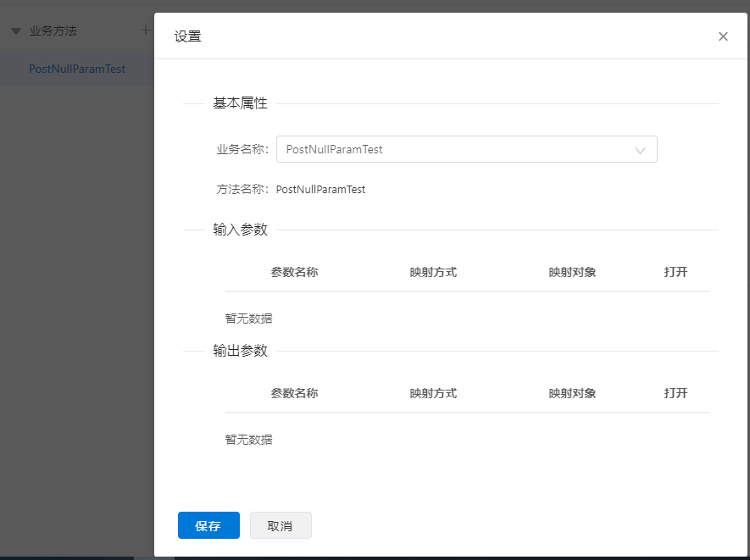This screenshot has width=750, height=560.
Task: Click 映射方式 header in 输出参数 table
Action: (433, 393)
